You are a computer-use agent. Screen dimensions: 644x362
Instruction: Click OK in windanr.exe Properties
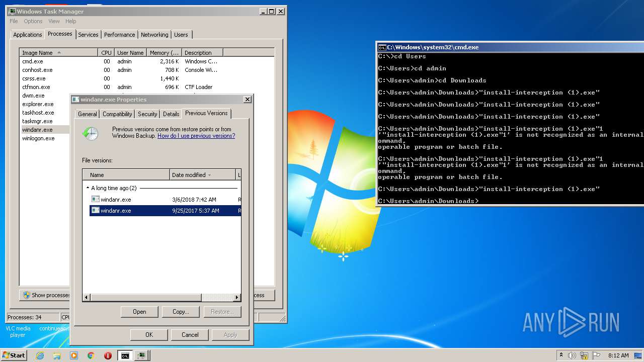coord(149,335)
